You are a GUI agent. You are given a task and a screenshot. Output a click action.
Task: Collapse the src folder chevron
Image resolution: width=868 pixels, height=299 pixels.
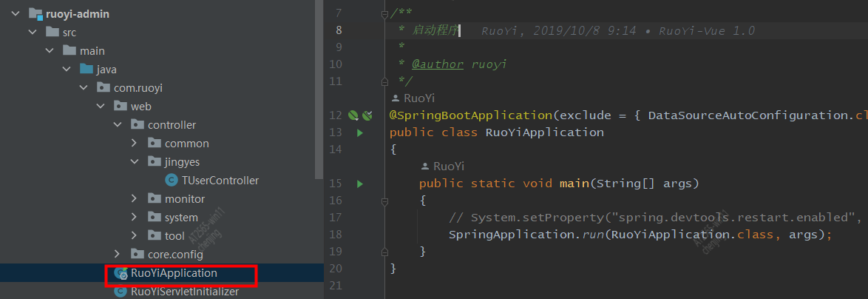click(x=33, y=32)
